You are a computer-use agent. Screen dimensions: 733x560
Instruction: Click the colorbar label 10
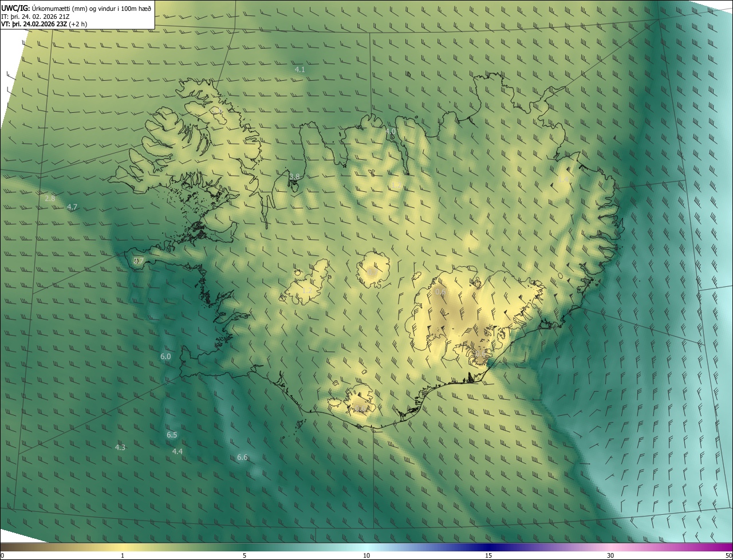click(366, 555)
